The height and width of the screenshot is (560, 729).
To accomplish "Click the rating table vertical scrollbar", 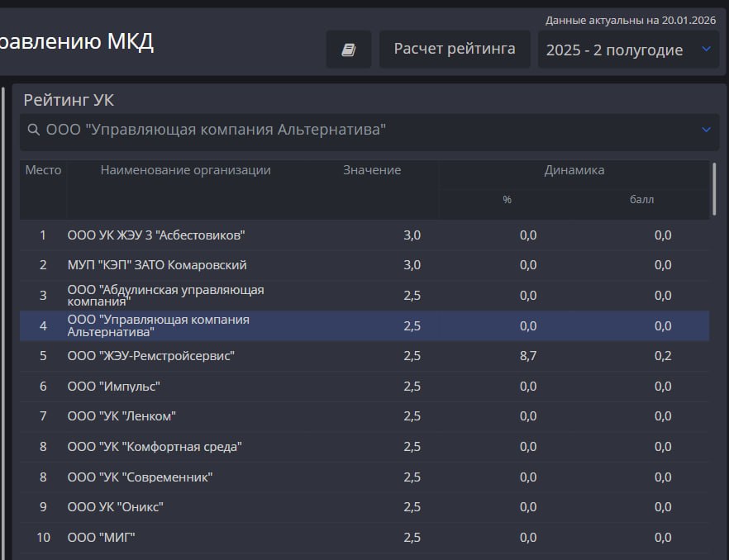I will tap(714, 188).
